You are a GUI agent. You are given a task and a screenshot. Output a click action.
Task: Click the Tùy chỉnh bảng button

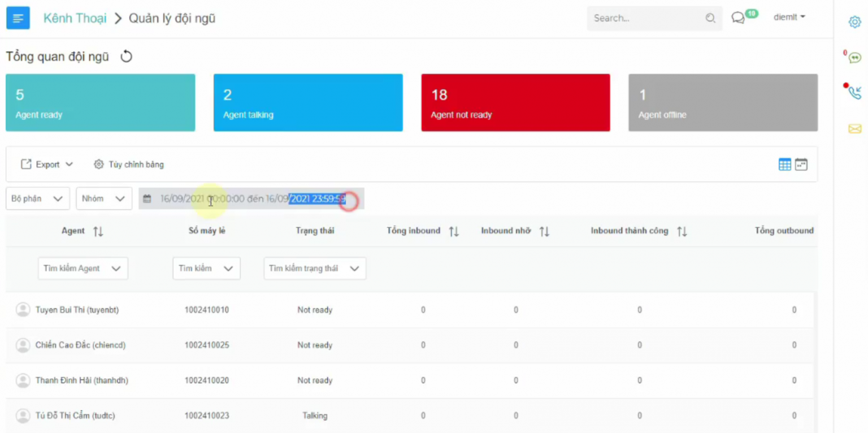click(x=129, y=164)
